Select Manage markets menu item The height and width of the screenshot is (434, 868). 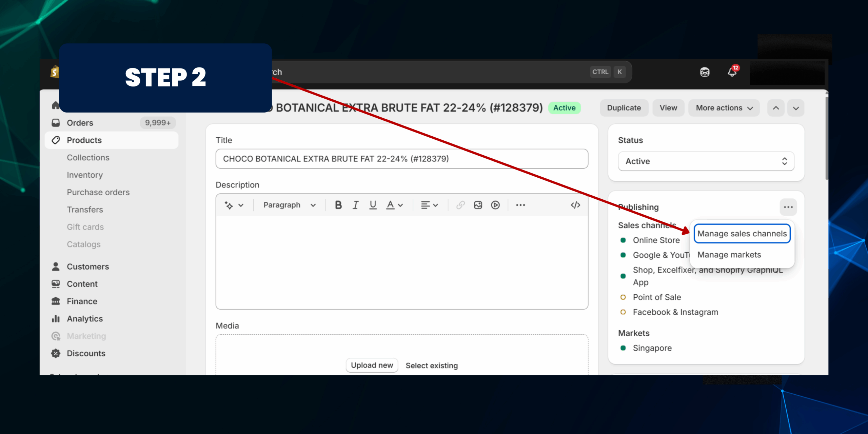coord(729,255)
